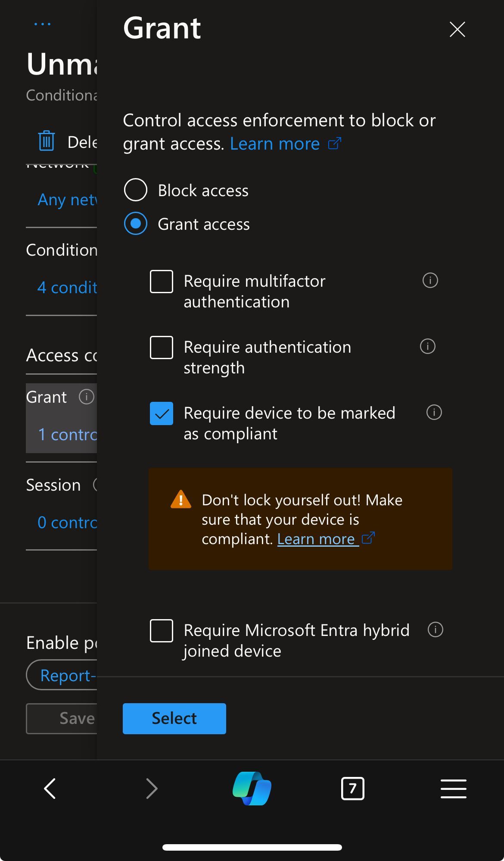Click the Delete trash can icon
Image resolution: width=504 pixels, height=861 pixels.
(x=47, y=141)
